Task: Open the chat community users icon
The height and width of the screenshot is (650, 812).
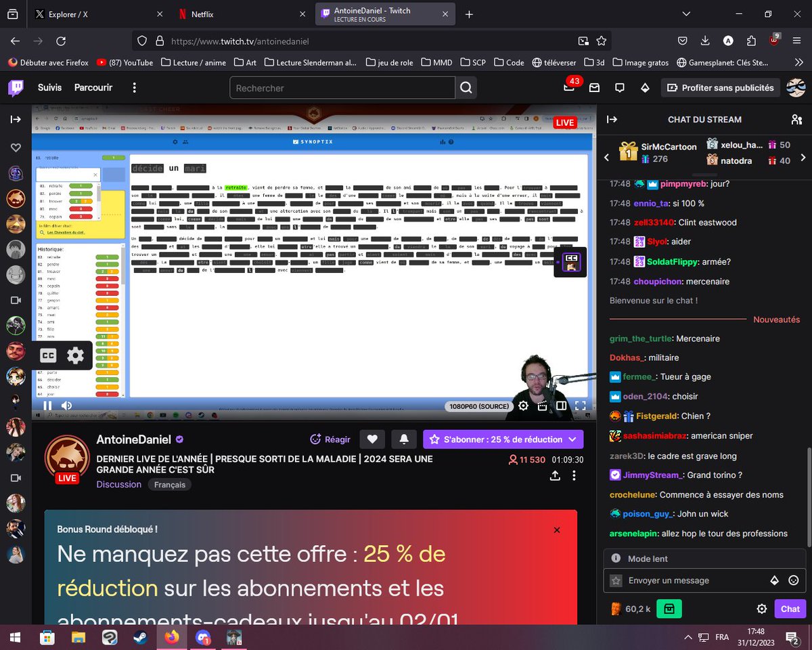Action: tap(796, 119)
